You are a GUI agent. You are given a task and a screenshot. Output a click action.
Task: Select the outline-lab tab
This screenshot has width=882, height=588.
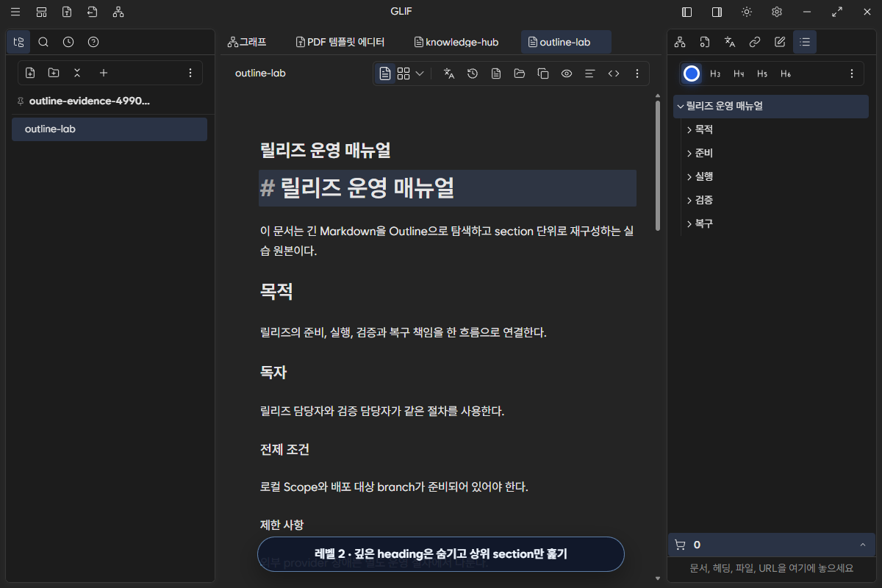point(566,42)
